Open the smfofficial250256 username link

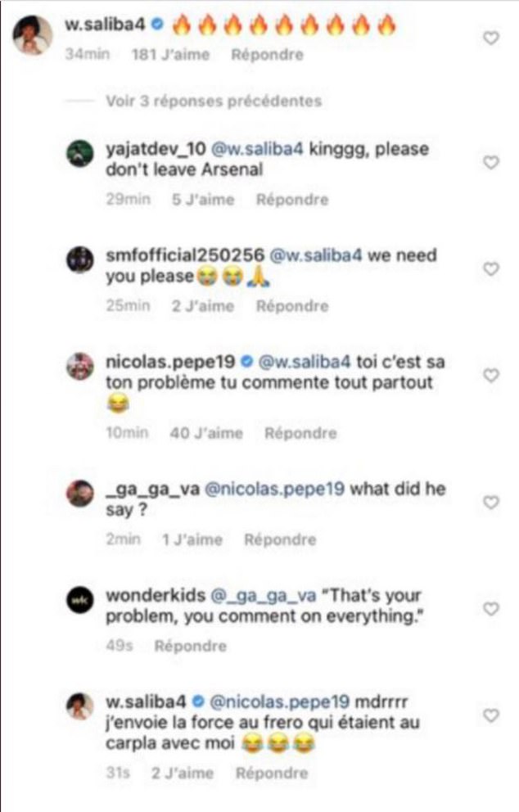(185, 255)
